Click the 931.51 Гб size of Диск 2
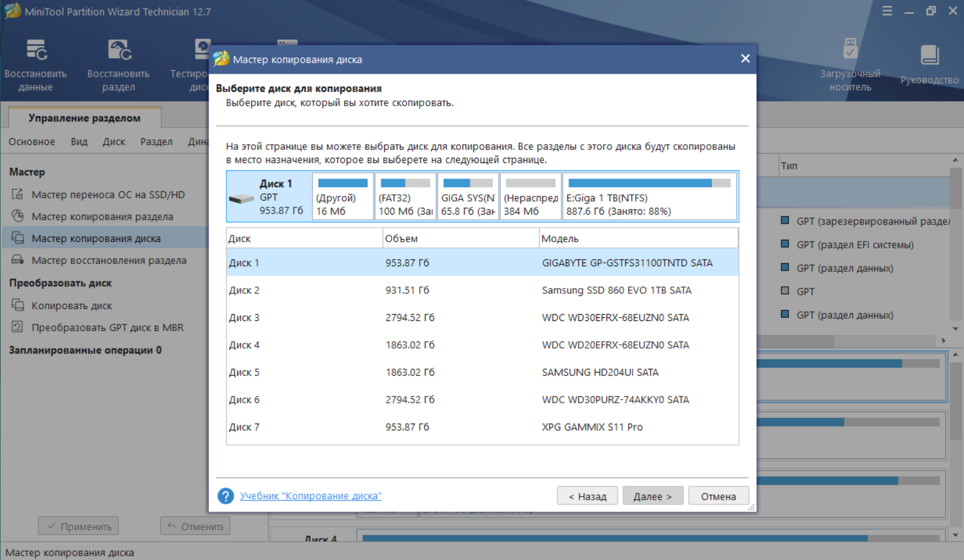This screenshot has width=964, height=560. 407,290
